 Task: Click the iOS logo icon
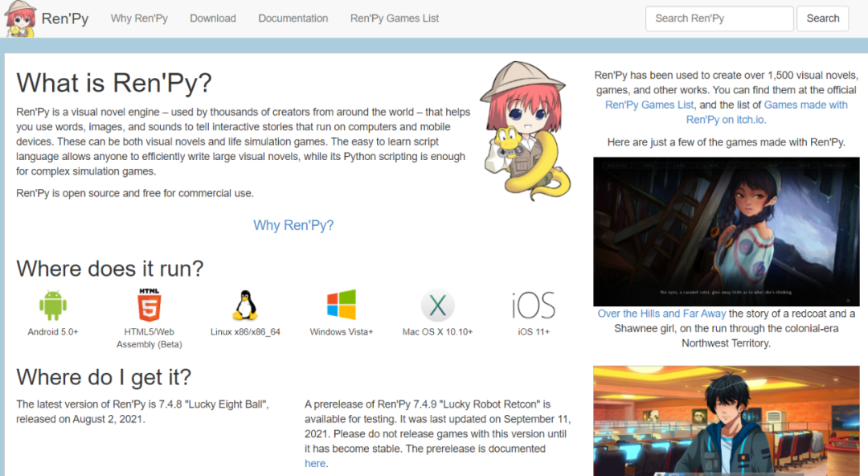point(533,306)
